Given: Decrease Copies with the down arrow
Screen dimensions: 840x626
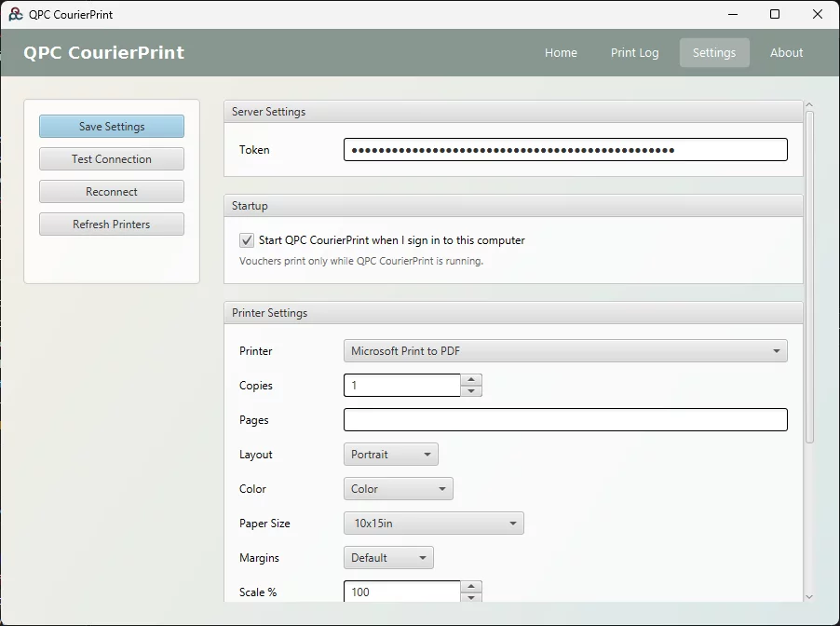Looking at the screenshot, I should 471,391.
